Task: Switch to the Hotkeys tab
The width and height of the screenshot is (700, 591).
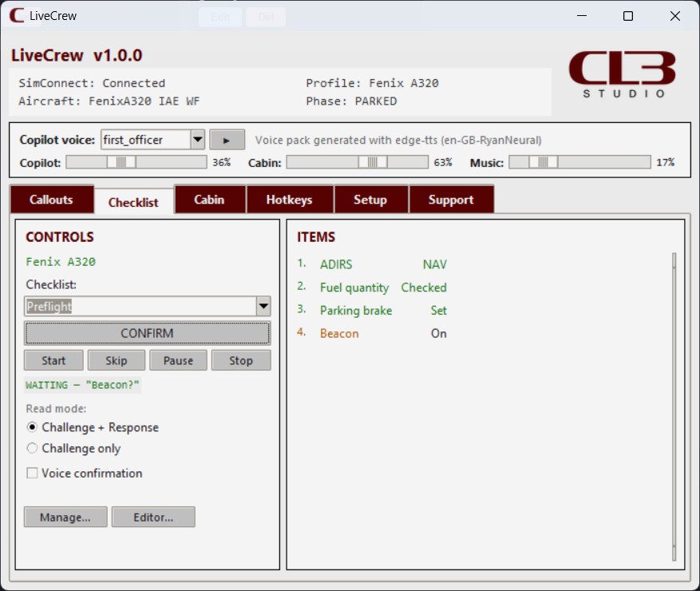Action: pos(291,199)
